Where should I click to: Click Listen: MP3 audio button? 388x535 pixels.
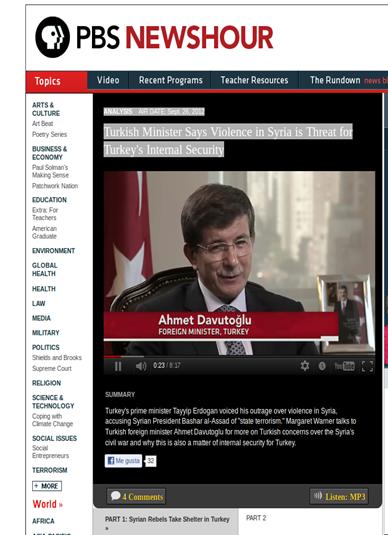[339, 496]
